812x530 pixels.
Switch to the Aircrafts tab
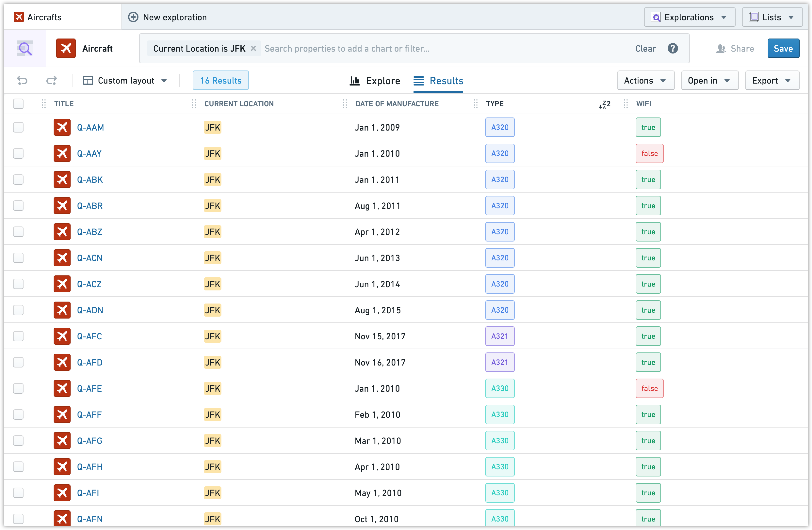pos(62,17)
